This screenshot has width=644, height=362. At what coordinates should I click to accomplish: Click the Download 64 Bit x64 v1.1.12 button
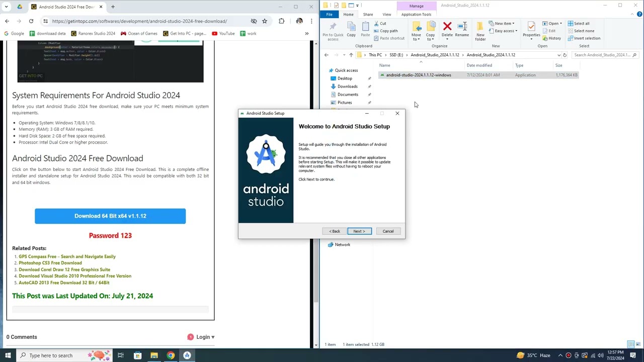(x=110, y=216)
